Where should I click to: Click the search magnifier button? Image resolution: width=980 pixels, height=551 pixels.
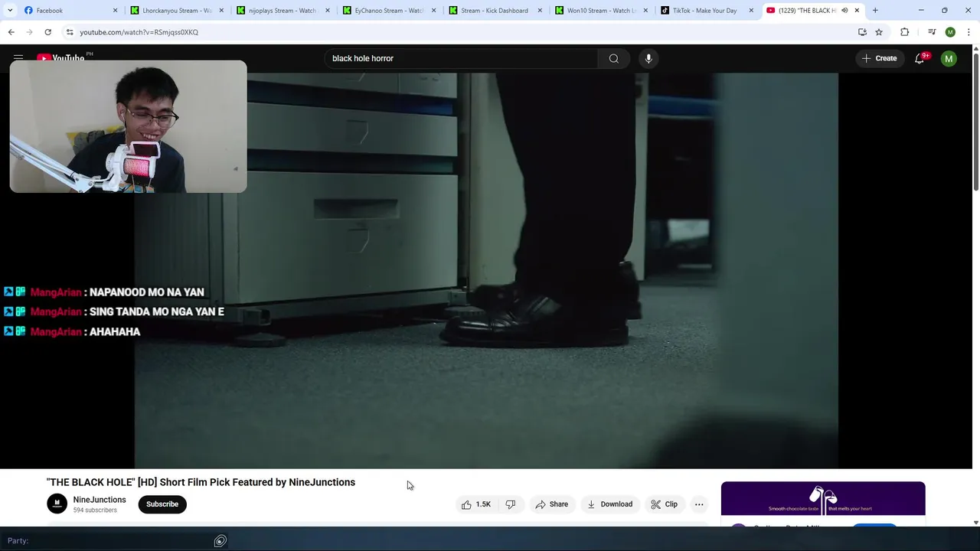click(x=613, y=58)
